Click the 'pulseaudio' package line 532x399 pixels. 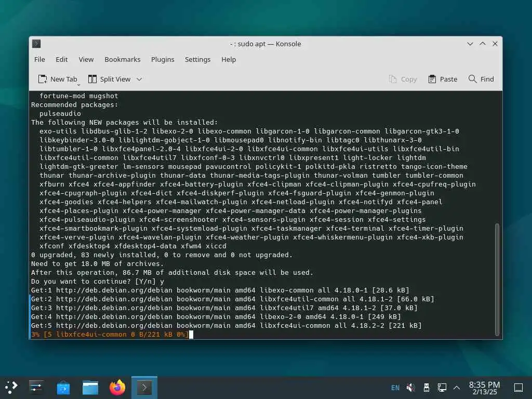(x=60, y=114)
